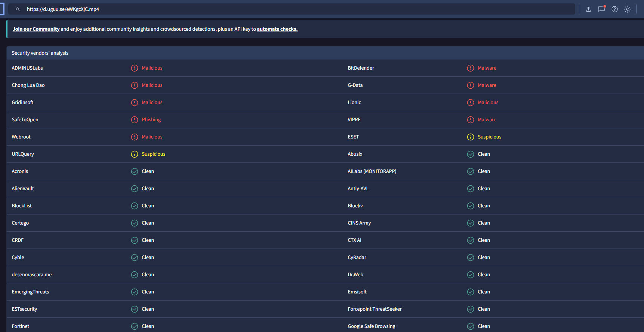Screen dimensions: 644x332
Task: Click Gridinsoft red alert icon
Action: point(135,103)
